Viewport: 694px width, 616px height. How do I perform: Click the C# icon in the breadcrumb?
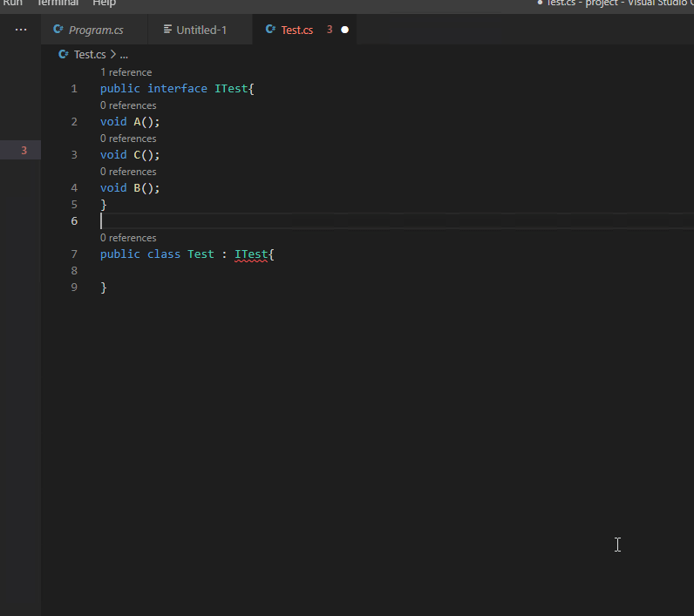[x=64, y=54]
